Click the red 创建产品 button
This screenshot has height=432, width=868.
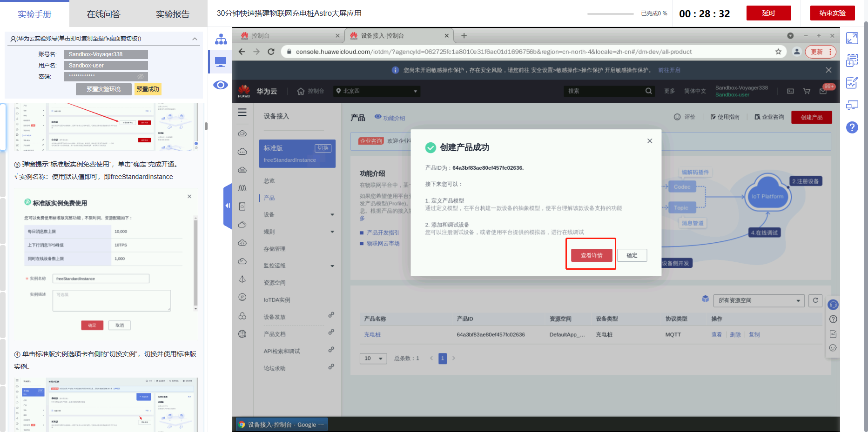(812, 117)
